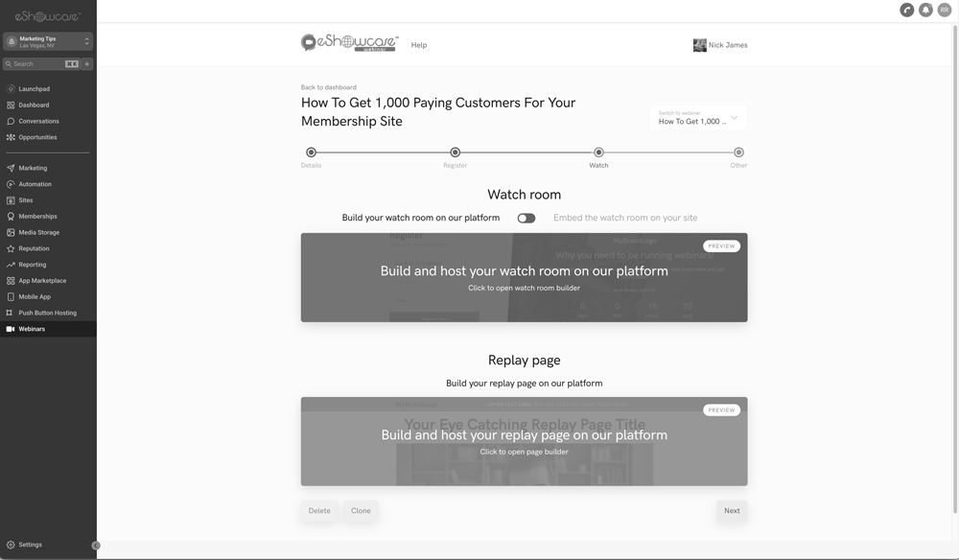Select the Watch step marker
Viewport: 959px width, 560px height.
tap(598, 152)
